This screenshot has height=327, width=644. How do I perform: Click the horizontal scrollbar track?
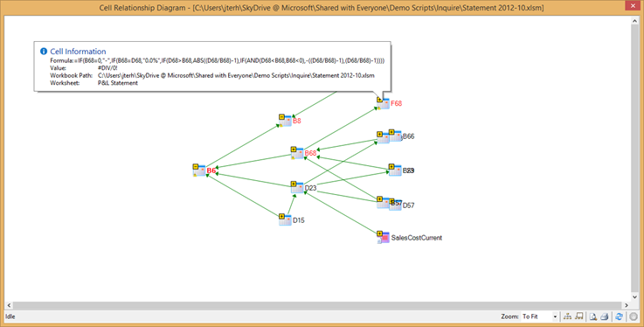(x=318, y=306)
